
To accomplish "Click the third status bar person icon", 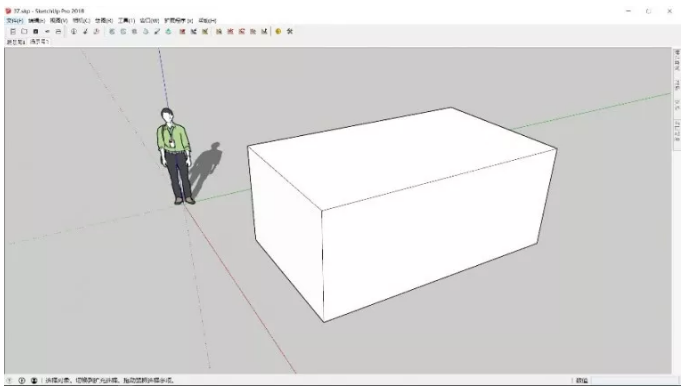I will pyautogui.click(x=34, y=380).
